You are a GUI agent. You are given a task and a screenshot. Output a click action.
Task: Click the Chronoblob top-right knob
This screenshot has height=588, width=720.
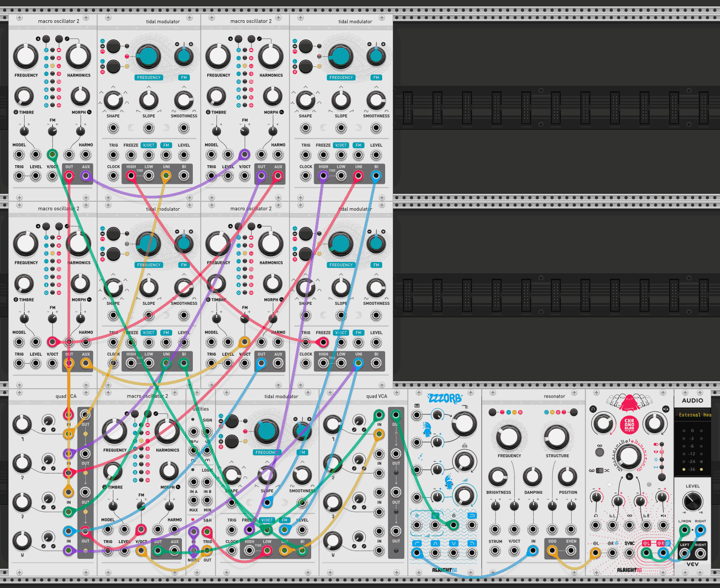pos(655,423)
